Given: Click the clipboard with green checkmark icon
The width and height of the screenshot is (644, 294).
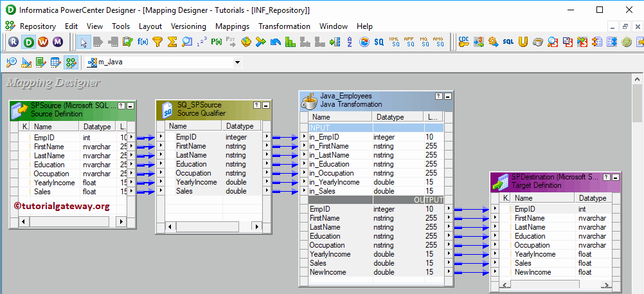Looking at the screenshot, I should (x=128, y=42).
